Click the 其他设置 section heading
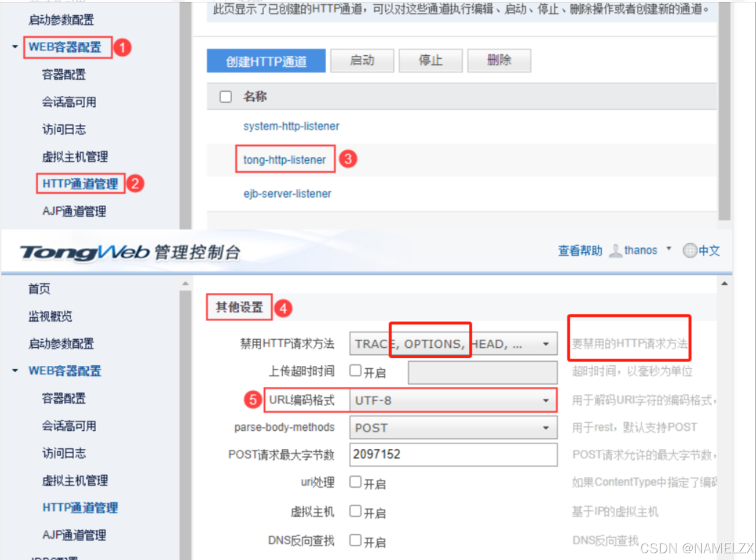756x560 pixels. (x=239, y=307)
